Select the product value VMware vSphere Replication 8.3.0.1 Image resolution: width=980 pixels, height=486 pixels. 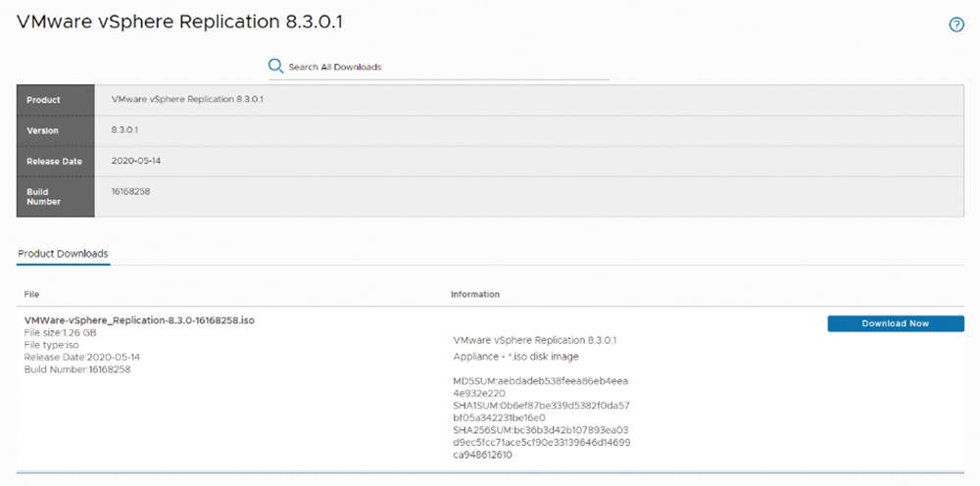pyautogui.click(x=187, y=99)
